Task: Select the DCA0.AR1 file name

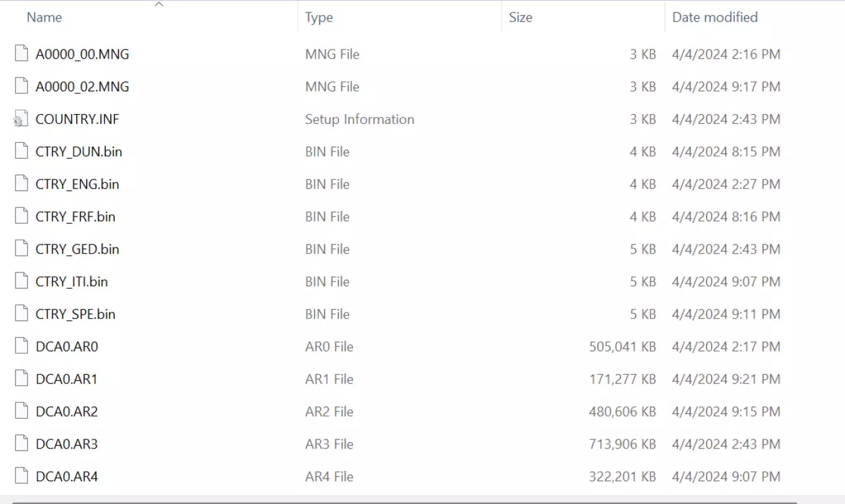Action: 67,379
